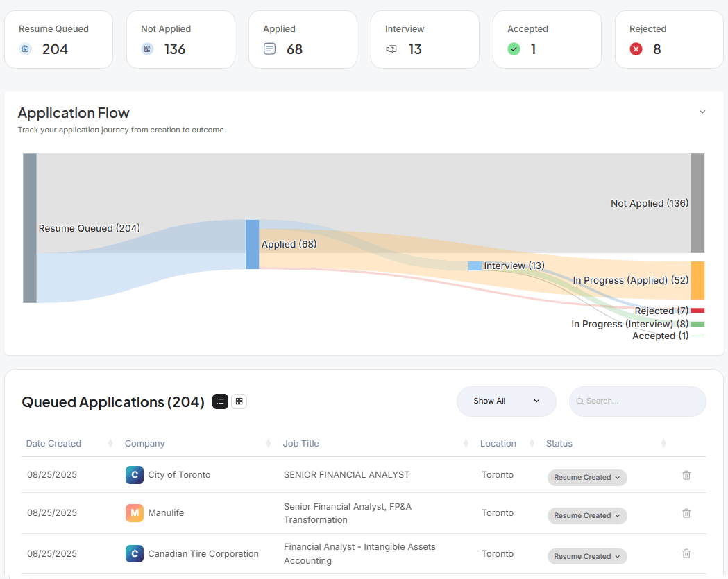Open status dropdown for Manulife row
The image size is (728, 579).
tap(587, 515)
